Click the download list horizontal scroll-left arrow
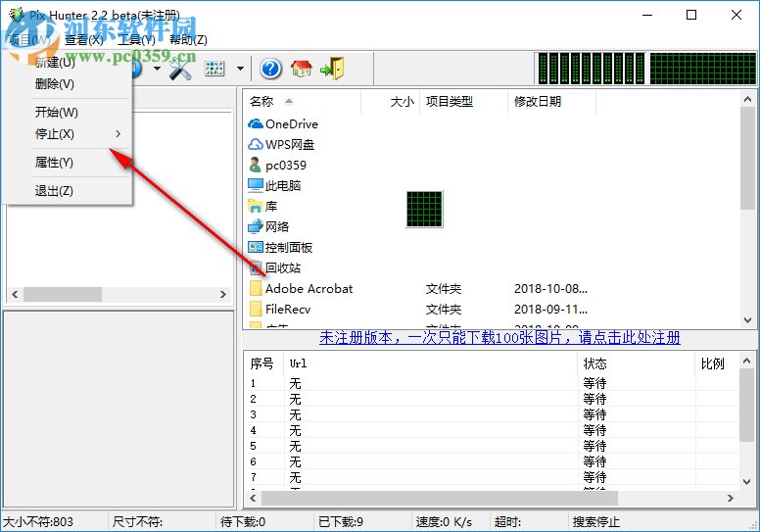This screenshot has width=760, height=532. click(x=253, y=498)
